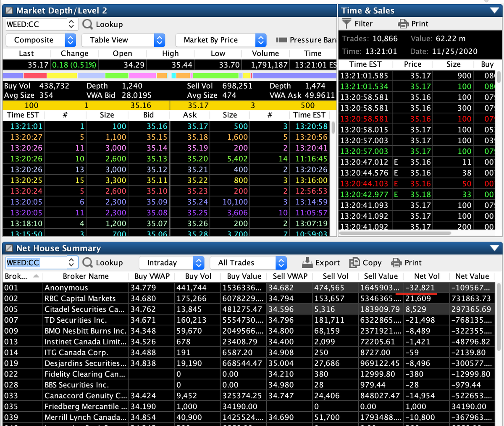Select the Citadel Securities row
Image resolution: width=504 pixels, height=426 pixels.
[249, 309]
